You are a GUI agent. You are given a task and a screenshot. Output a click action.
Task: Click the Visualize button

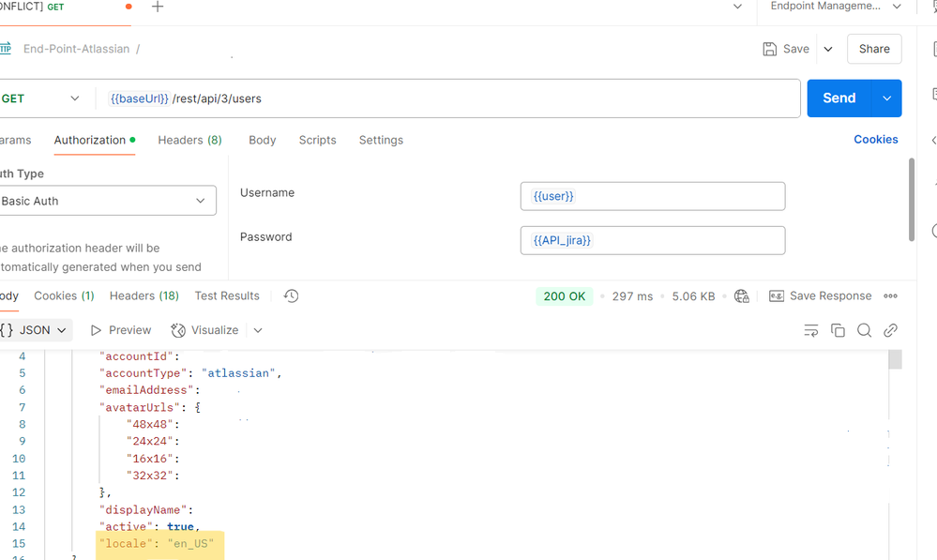[x=204, y=330]
